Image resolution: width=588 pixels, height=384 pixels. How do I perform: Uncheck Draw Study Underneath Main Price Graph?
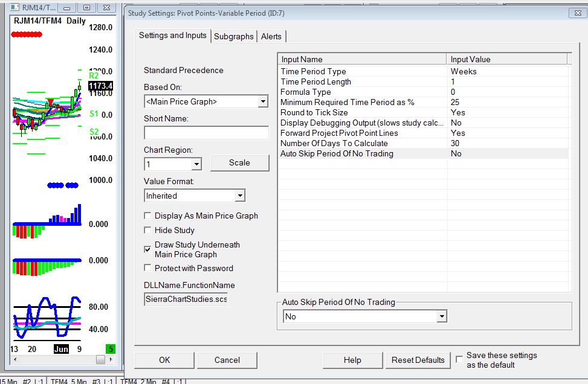coord(147,249)
